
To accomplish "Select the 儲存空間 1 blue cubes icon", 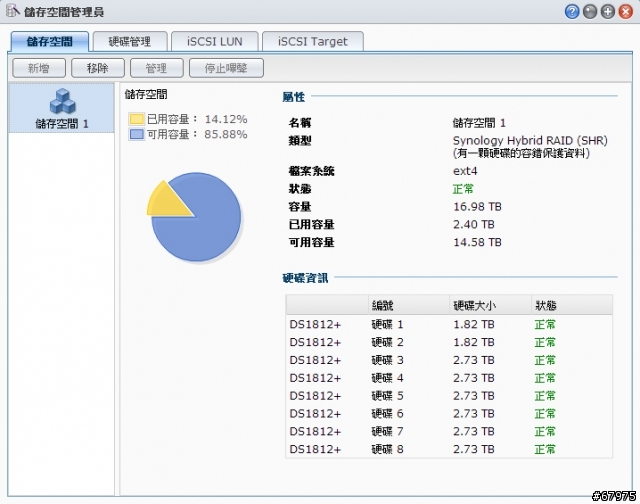I will [x=62, y=101].
